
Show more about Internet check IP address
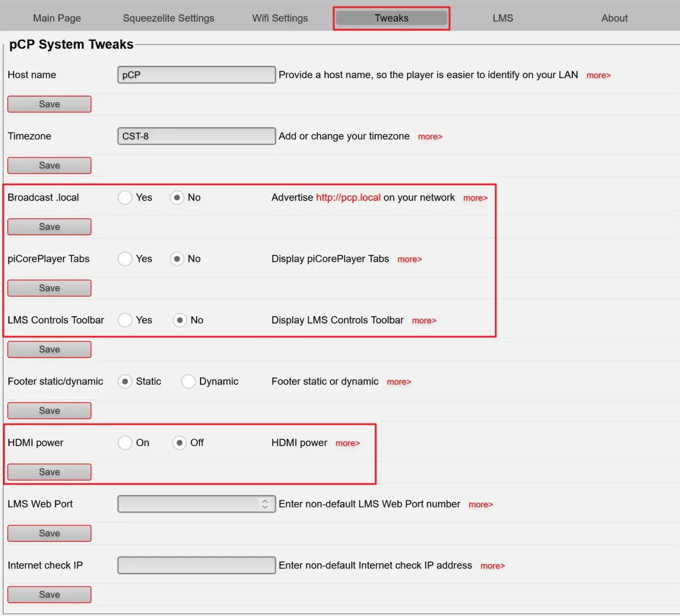[492, 566]
